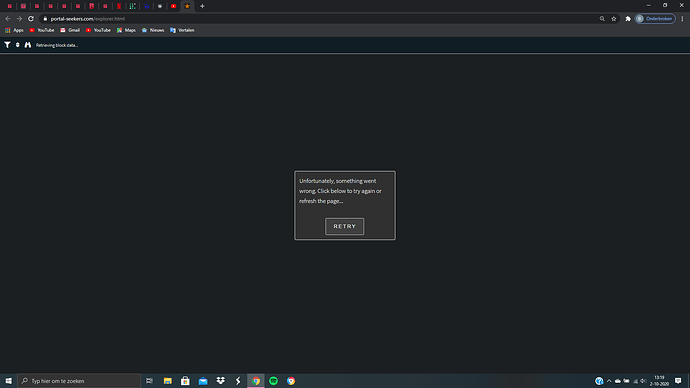Open the Chrome three-dot menu
The image size is (690, 388).
683,18
